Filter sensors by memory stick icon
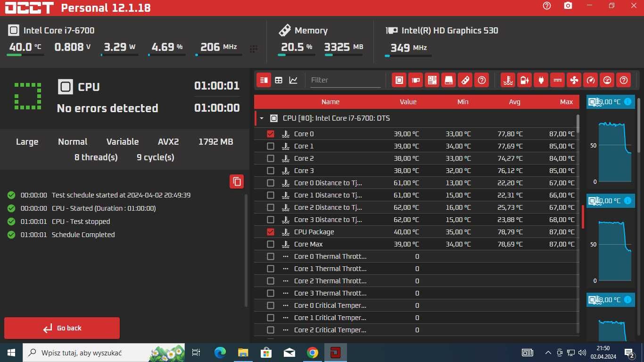This screenshot has width=644, height=362. 465,80
